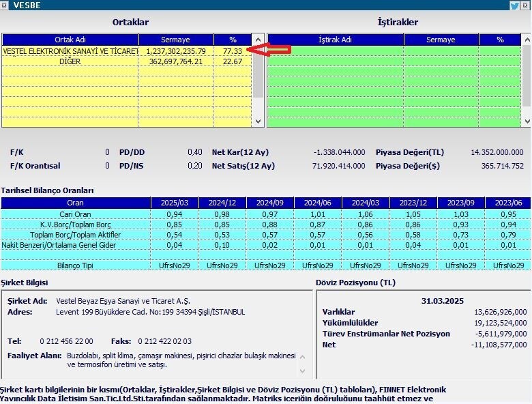Click Yükümlülükler value 19,123,524,000
Viewport: 532px width, 404px height.
(x=501, y=323)
